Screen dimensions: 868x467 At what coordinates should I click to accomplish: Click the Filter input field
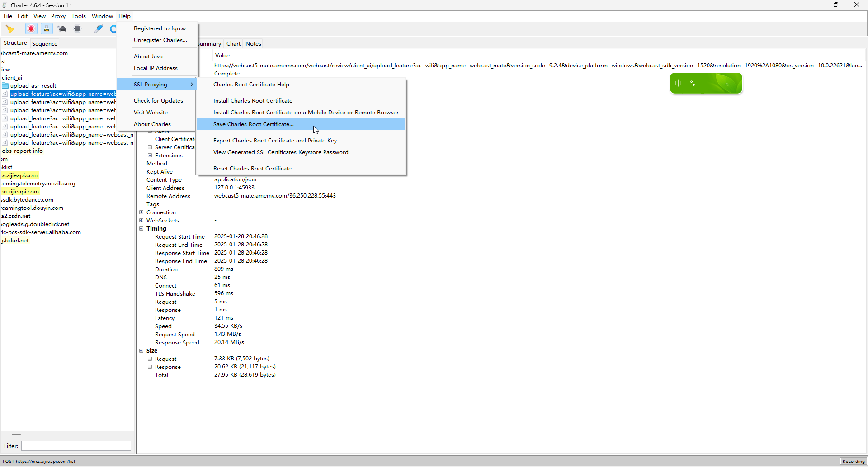76,446
